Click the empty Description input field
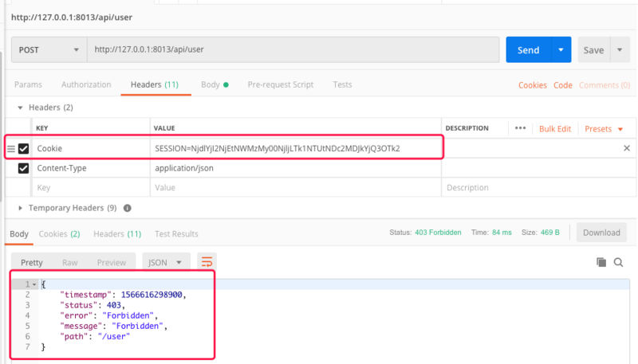 click(539, 188)
